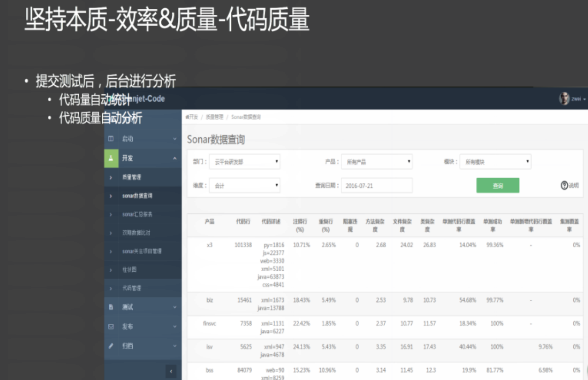This screenshot has width=588, height=380.
Task: Expand the 发布 menu chevron
Action: point(175,327)
